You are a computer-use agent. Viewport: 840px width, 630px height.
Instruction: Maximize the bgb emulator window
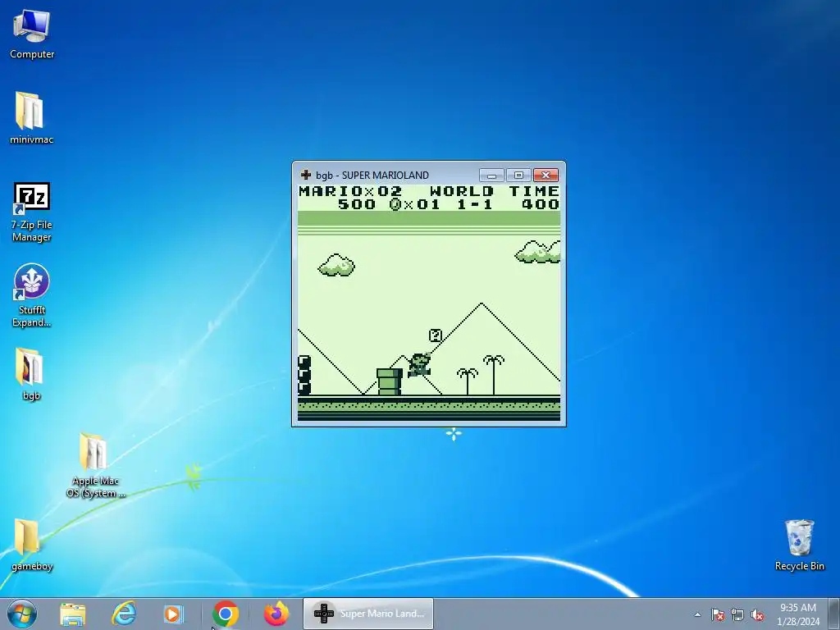[x=518, y=176]
